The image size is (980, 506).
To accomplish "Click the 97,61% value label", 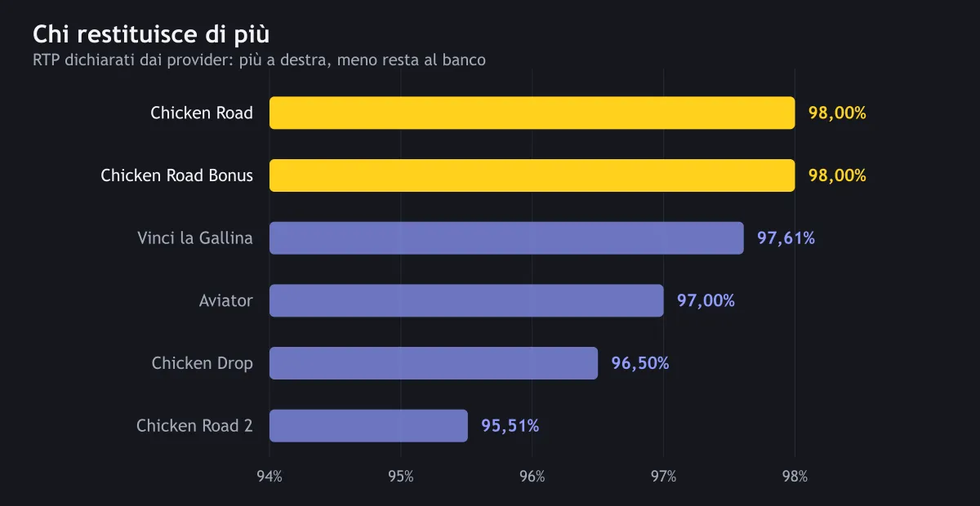I will click(x=786, y=238).
